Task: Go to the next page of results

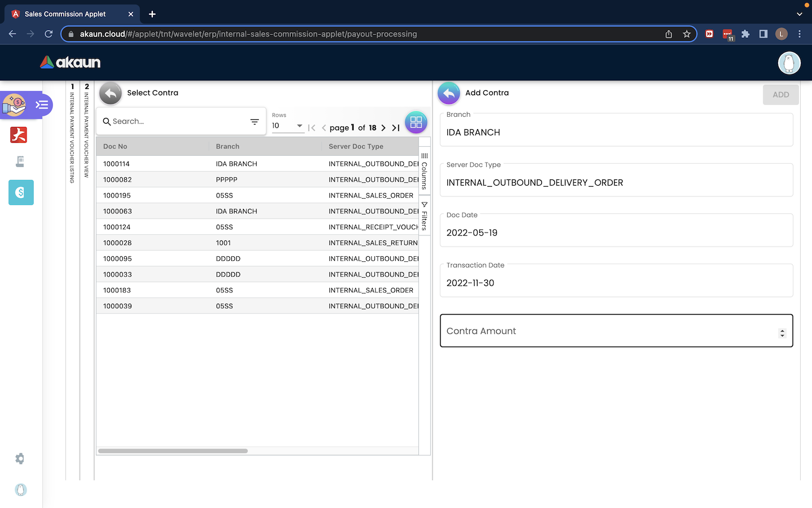Action: (383, 128)
